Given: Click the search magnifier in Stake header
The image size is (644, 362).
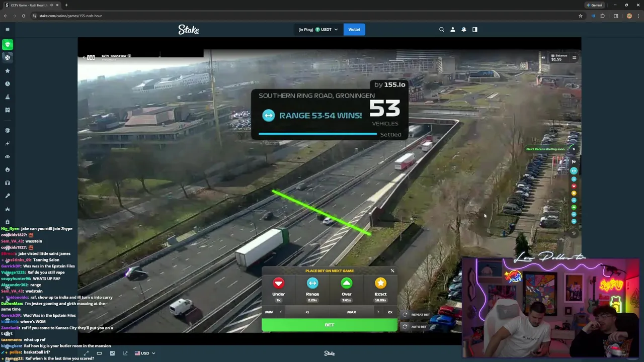Looking at the screenshot, I should [442, 30].
